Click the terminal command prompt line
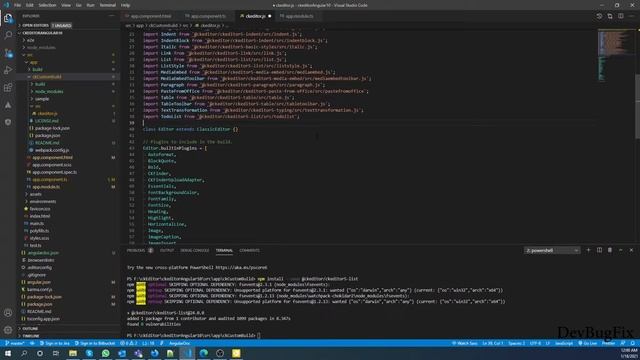The width and height of the screenshot is (640, 360). (193, 335)
